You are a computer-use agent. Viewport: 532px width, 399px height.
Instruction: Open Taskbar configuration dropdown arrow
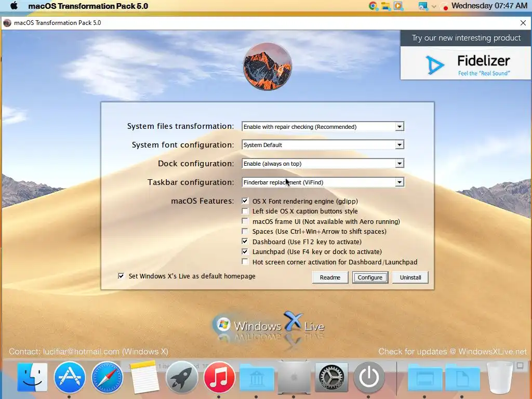[400, 182]
